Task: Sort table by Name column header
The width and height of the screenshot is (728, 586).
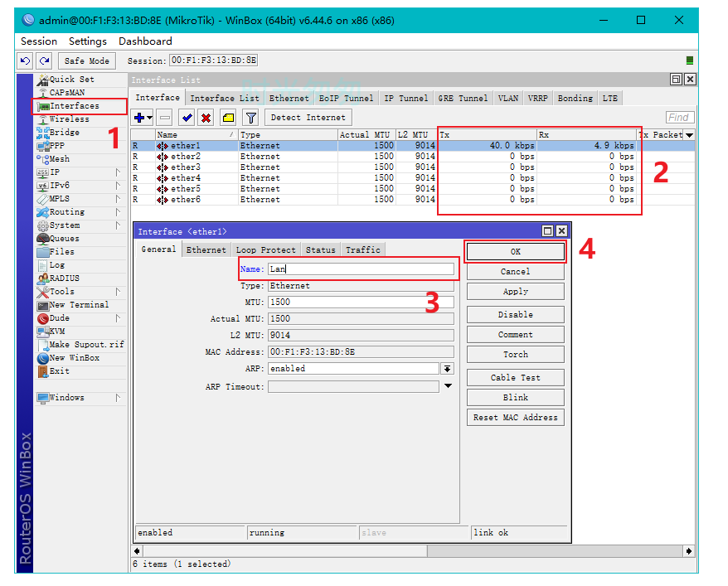Action: [196, 135]
